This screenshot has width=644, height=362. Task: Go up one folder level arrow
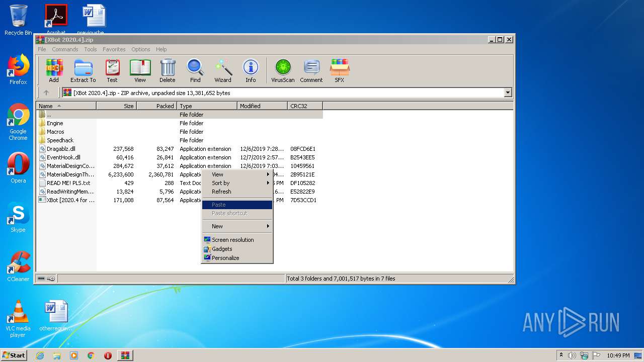click(46, 93)
